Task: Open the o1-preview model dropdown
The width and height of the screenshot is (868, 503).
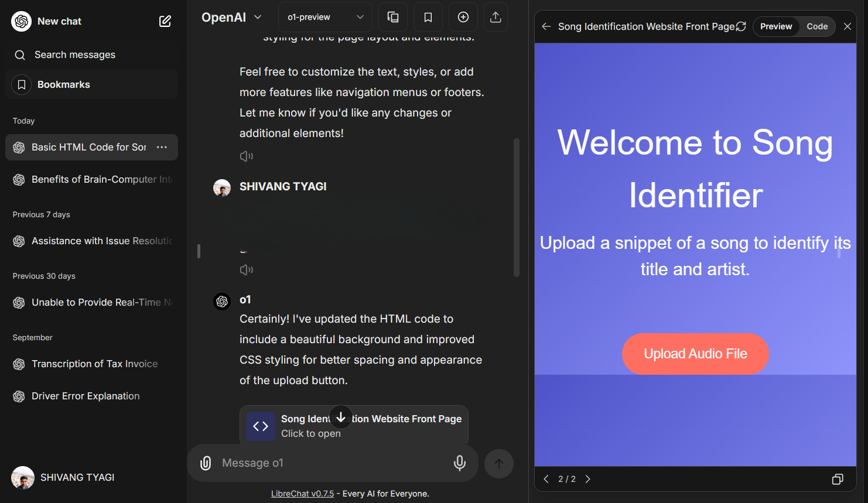Action: [325, 18]
